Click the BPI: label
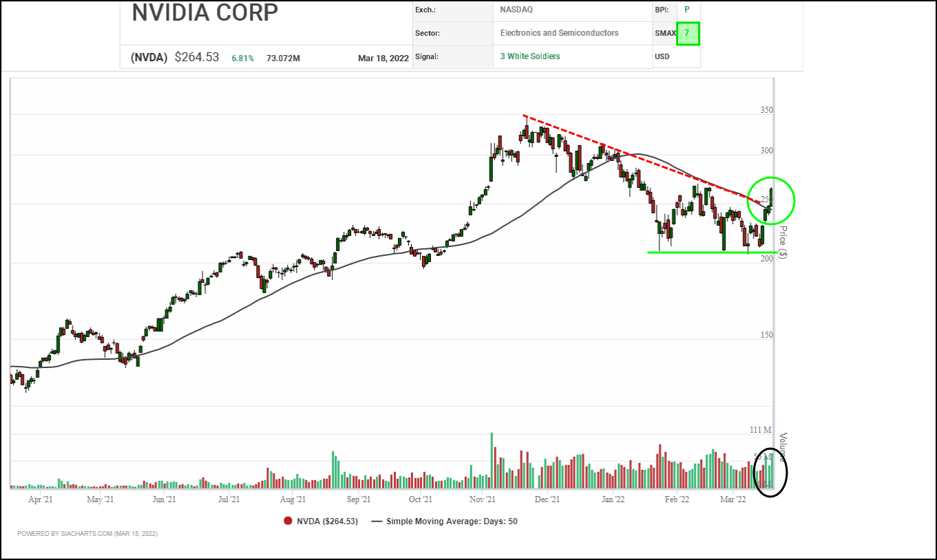Viewport: 937px width, 560px height. [662, 10]
